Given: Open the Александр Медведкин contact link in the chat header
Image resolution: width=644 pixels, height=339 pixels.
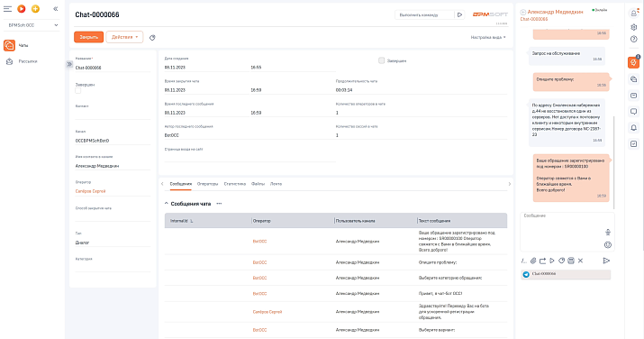Looking at the screenshot, I should (x=555, y=12).
